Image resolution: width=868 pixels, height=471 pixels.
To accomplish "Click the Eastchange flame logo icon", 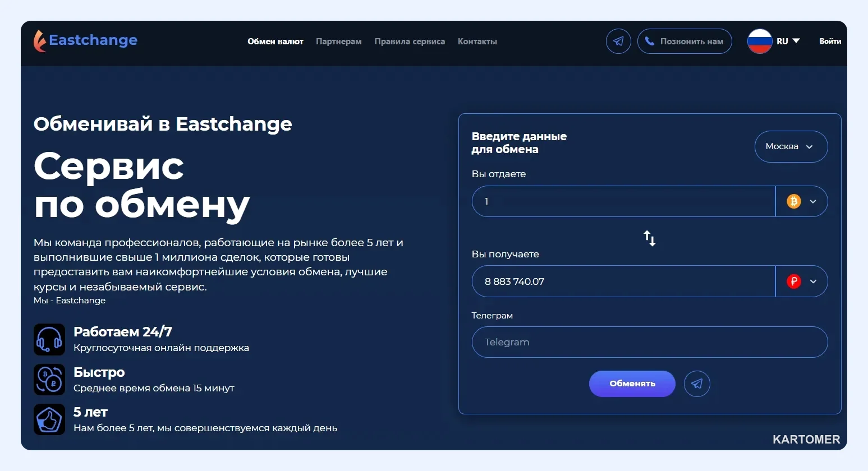I will tap(39, 41).
